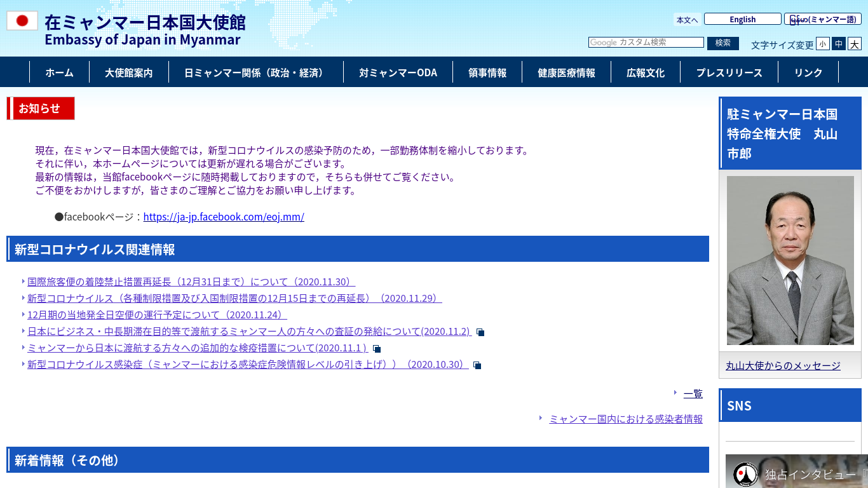
Task: Click external link icon beside 2020.10.30 notice
Action: coord(477,365)
